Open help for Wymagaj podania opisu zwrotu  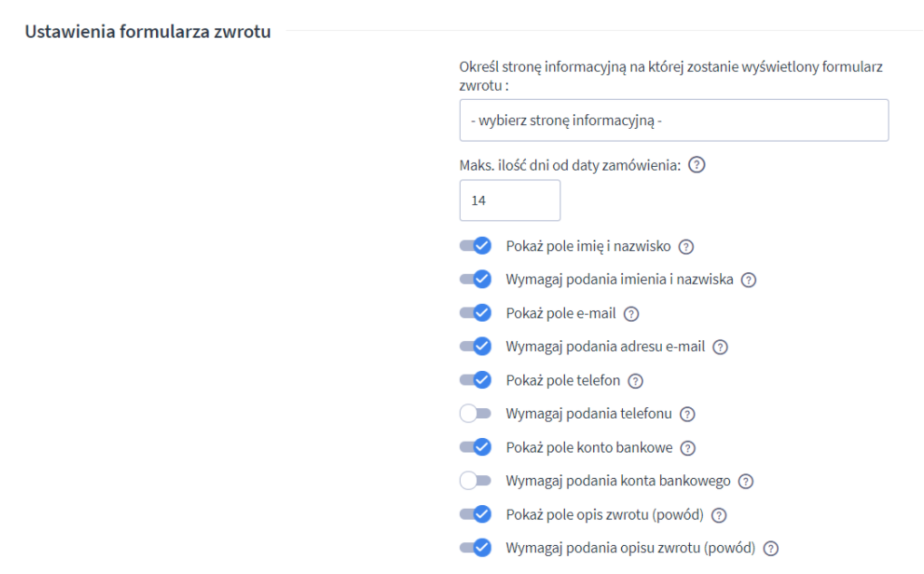tap(772, 548)
